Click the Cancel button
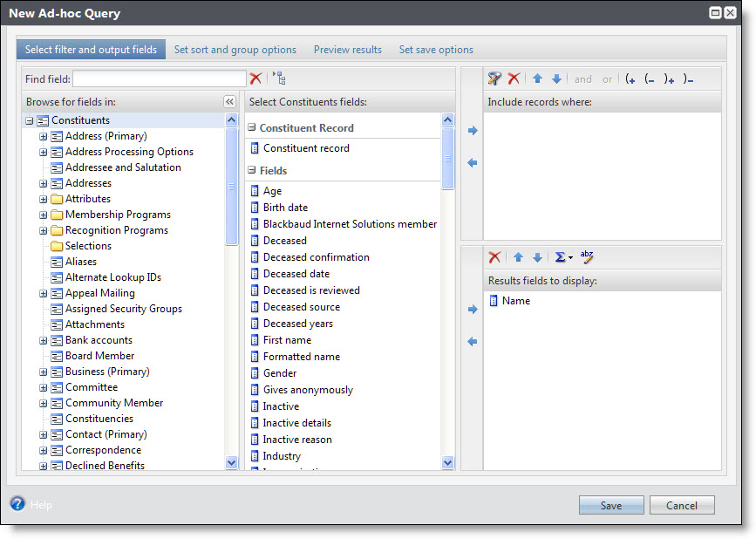 tap(681, 505)
